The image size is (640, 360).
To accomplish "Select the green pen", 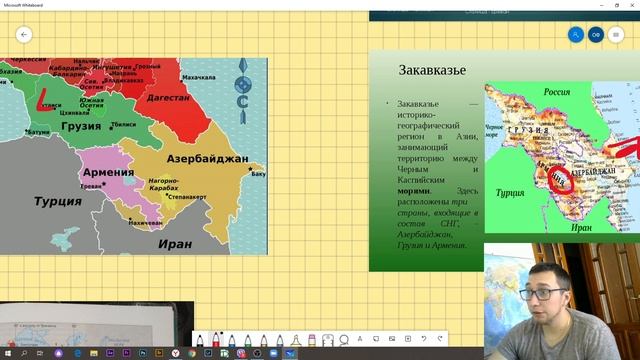I will [x=248, y=340].
